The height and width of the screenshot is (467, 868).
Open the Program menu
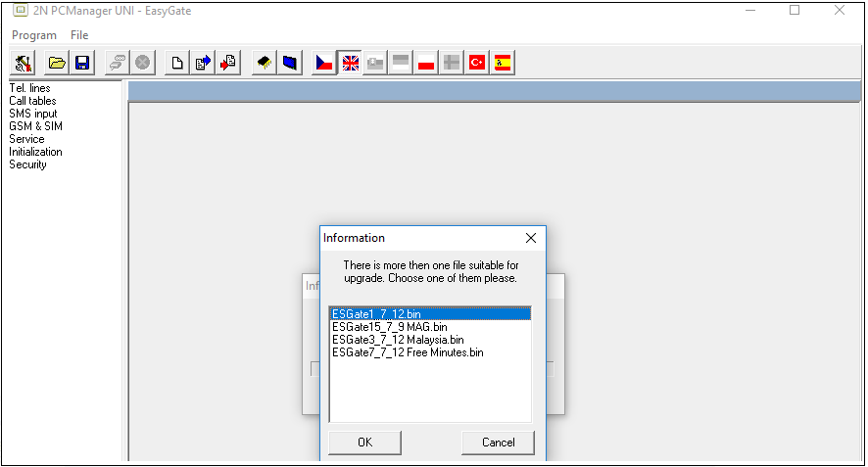[x=34, y=35]
